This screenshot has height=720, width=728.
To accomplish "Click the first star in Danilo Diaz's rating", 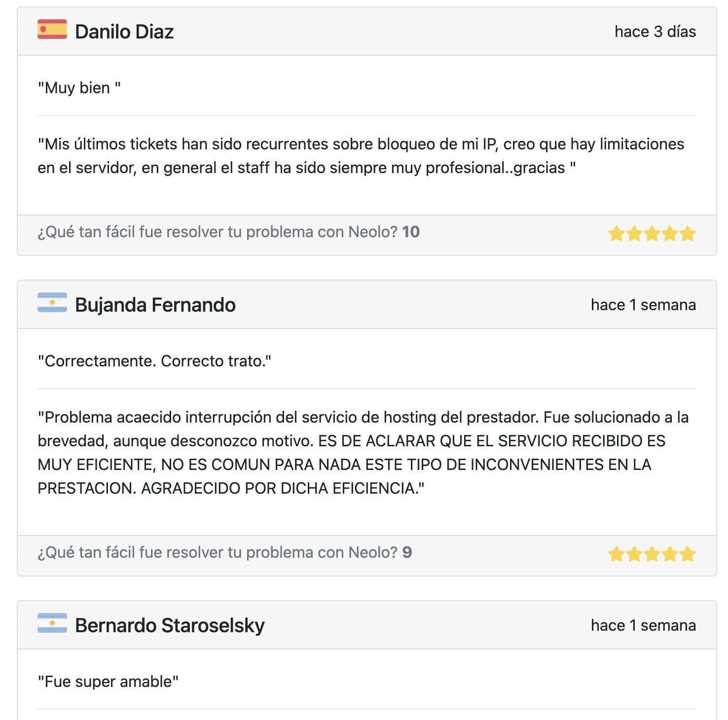I will [x=617, y=233].
